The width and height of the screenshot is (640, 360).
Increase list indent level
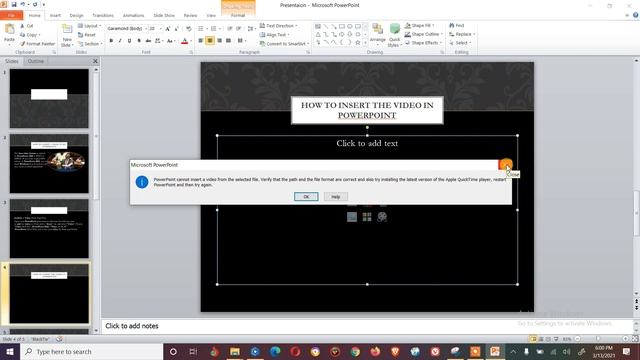[239, 29]
